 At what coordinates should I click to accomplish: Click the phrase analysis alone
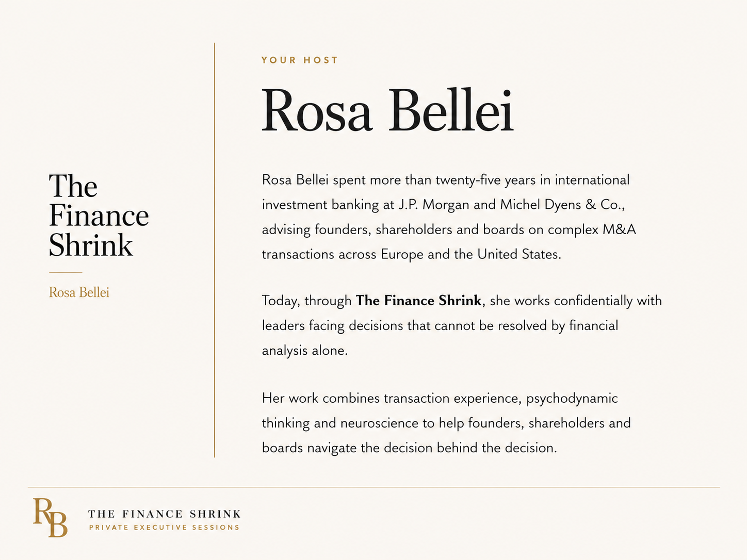click(x=305, y=351)
